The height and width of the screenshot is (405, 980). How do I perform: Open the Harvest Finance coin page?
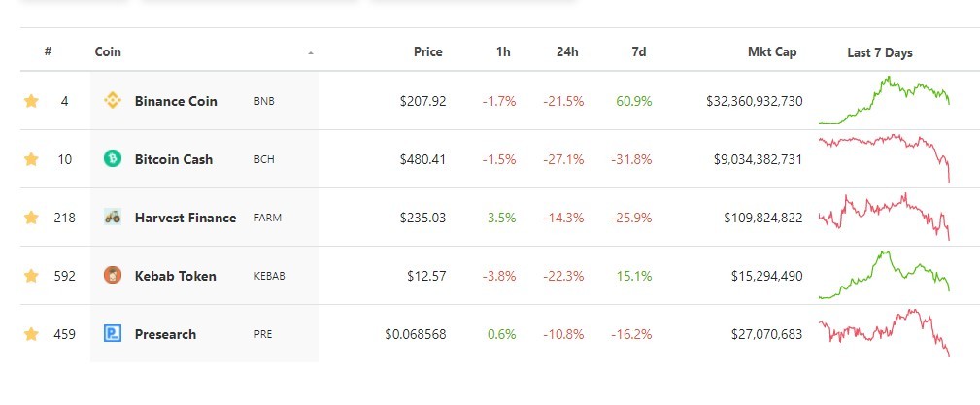pyautogui.click(x=186, y=218)
